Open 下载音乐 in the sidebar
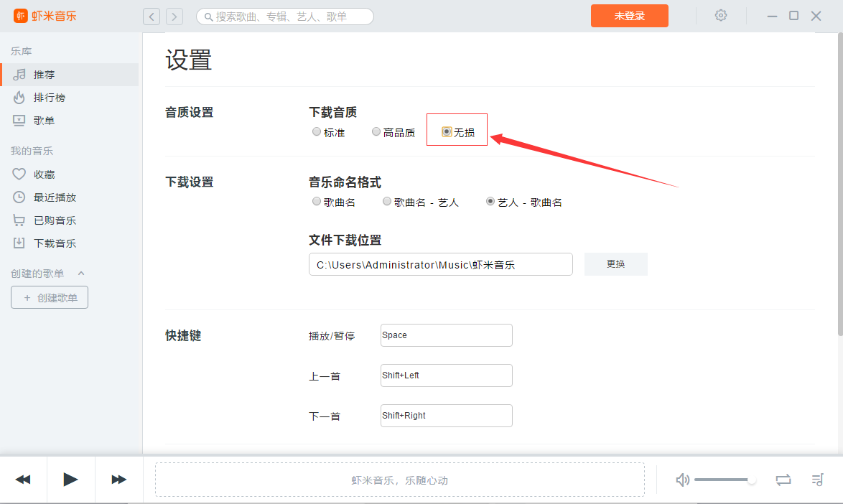This screenshot has width=843, height=504. [70, 243]
